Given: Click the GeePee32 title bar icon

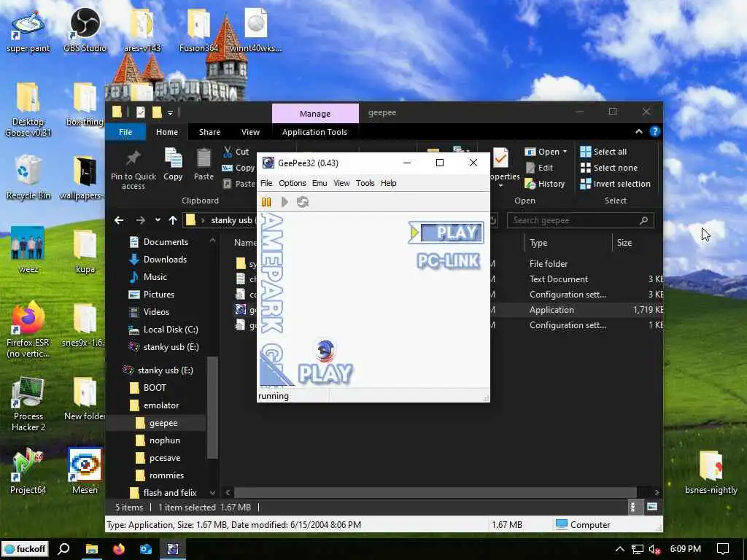Looking at the screenshot, I should [268, 163].
